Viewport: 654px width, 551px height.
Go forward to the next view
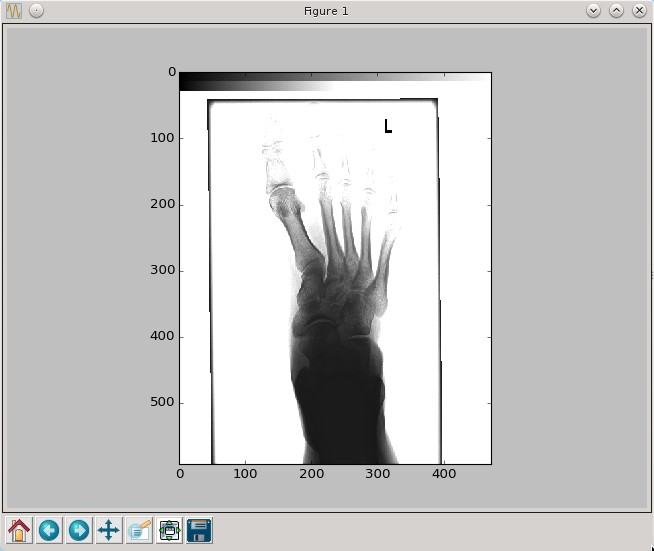click(x=79, y=530)
